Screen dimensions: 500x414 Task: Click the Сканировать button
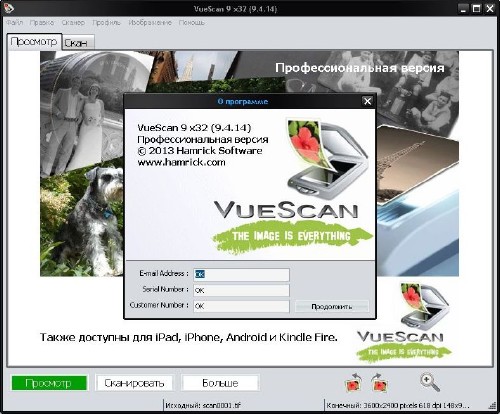(x=134, y=383)
